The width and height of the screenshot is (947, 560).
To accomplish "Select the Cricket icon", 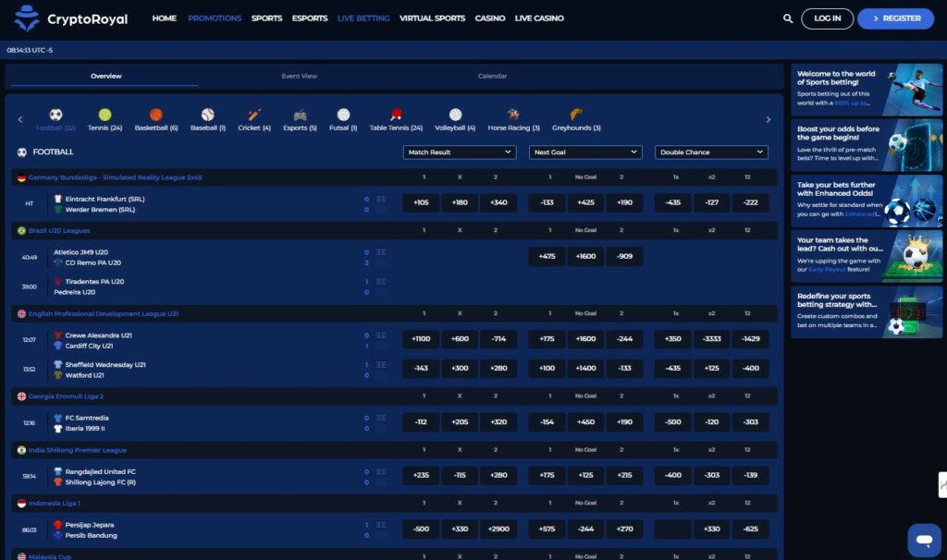I will tap(254, 115).
